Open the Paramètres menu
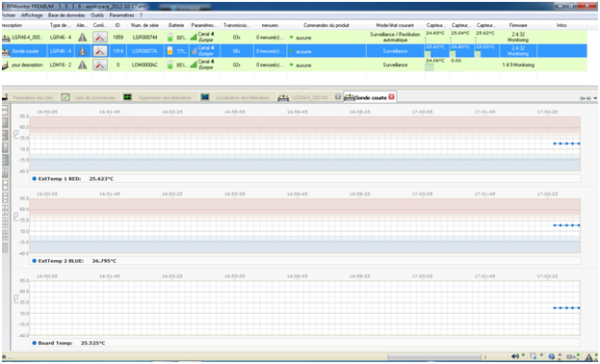This screenshot has height=364, width=600. pyautogui.click(x=122, y=15)
